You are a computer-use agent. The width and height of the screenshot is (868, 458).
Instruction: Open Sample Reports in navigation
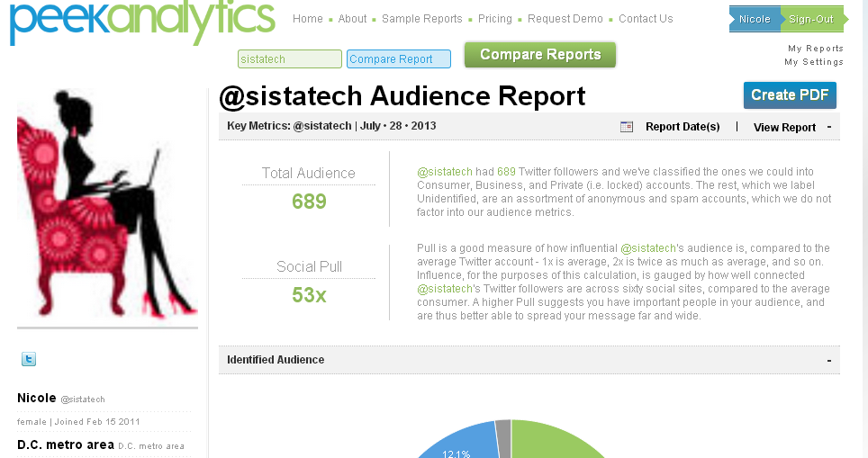point(421,19)
